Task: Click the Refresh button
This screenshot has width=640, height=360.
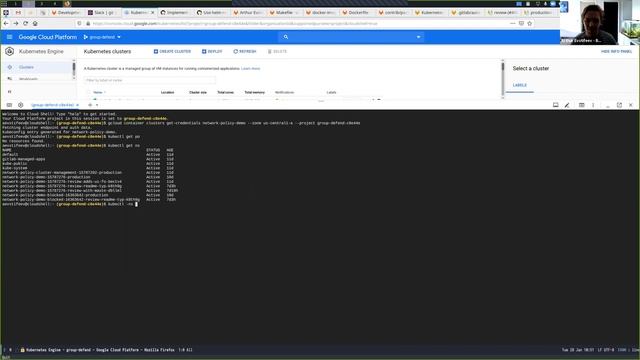Action: coord(244,51)
